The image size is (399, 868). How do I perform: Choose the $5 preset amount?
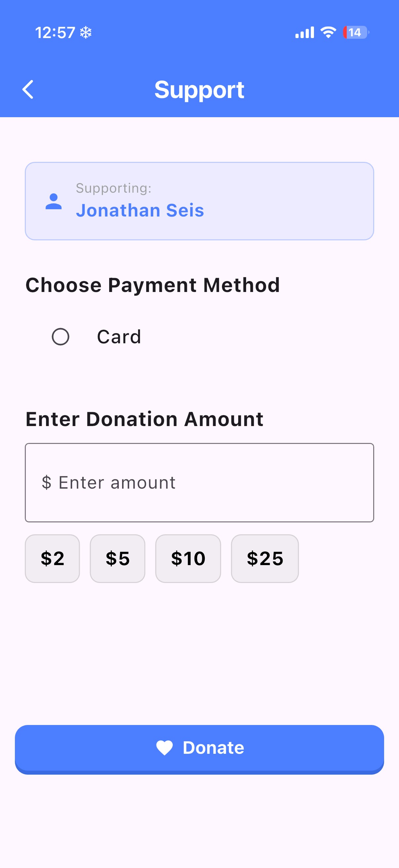point(117,558)
